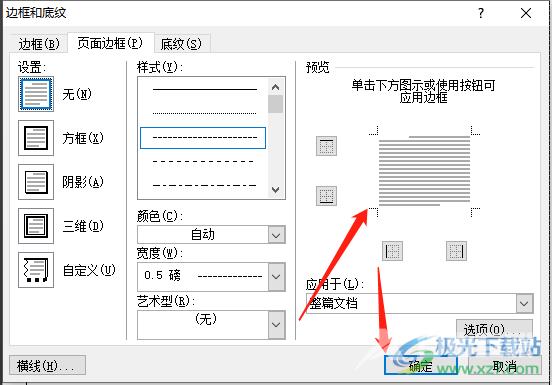Select the dotted line style
This screenshot has height=385, width=552.
tap(204, 113)
